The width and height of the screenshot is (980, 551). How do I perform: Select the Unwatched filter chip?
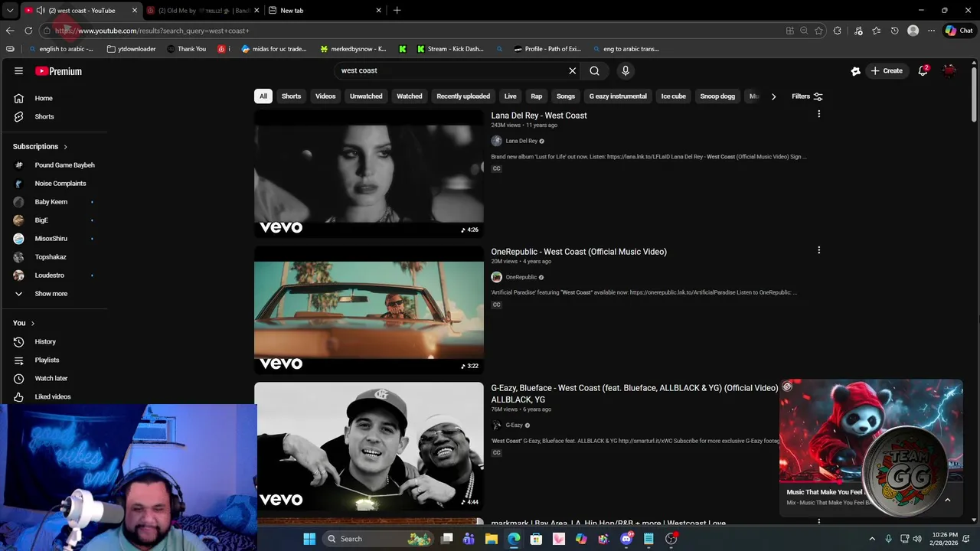[366, 96]
